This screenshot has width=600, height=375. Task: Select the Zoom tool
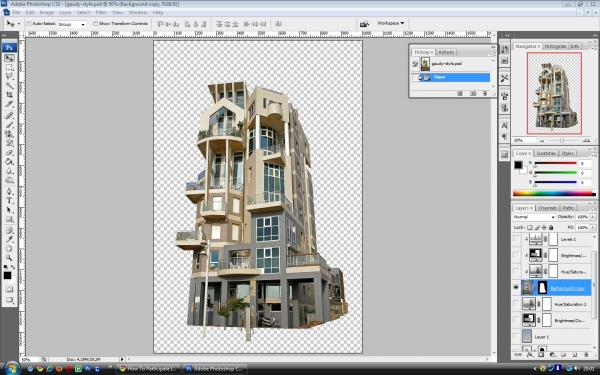coord(9,258)
